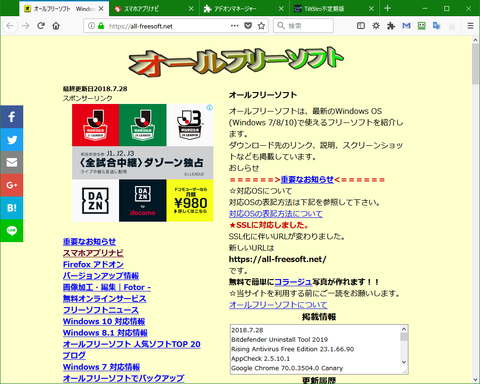Image resolution: width=480 pixels, height=384 pixels.
Task: Bookmark this page with the star
Action: 261,26
